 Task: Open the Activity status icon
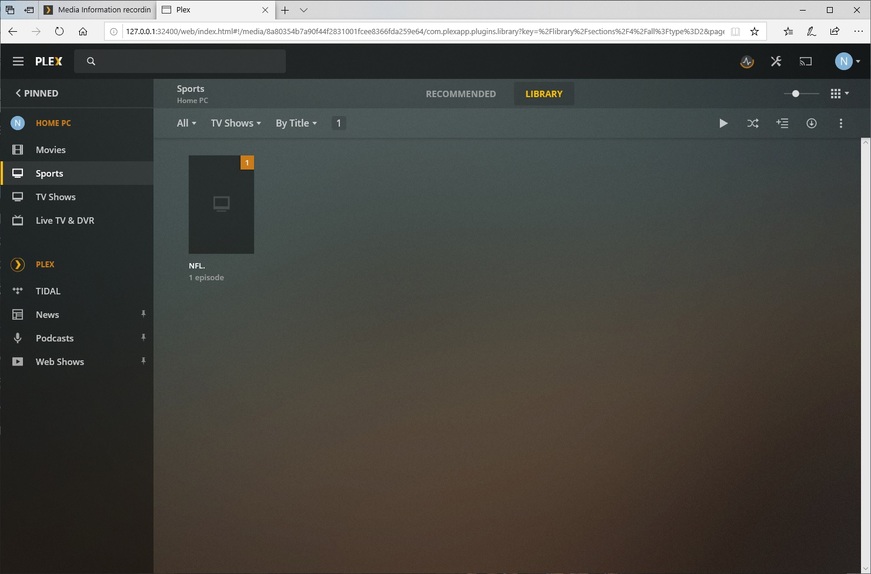coord(747,61)
